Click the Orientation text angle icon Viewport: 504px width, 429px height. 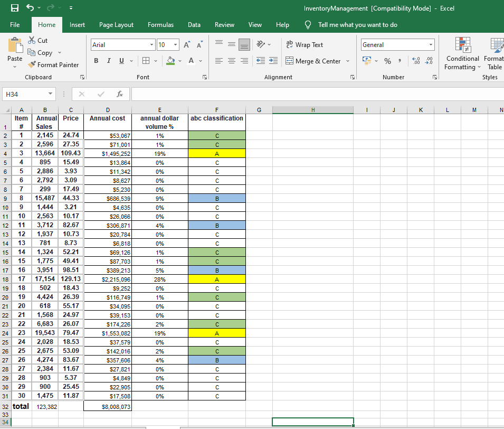click(x=261, y=44)
